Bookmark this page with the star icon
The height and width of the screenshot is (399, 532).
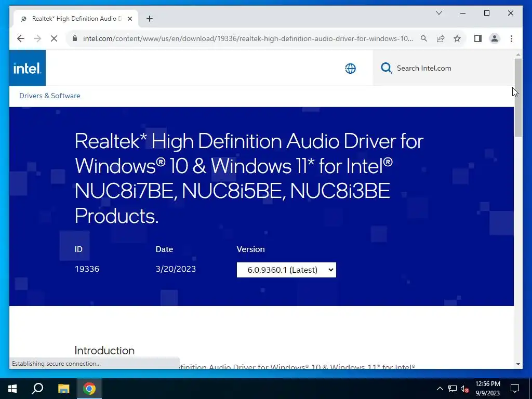[x=457, y=38]
